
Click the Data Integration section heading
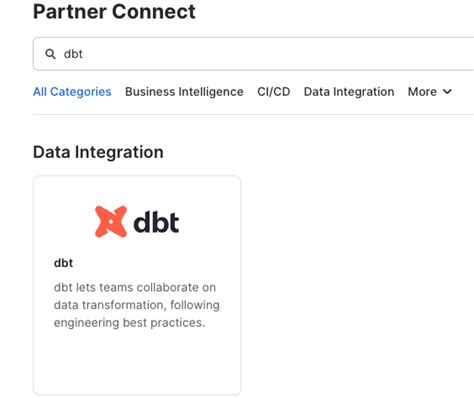click(98, 152)
